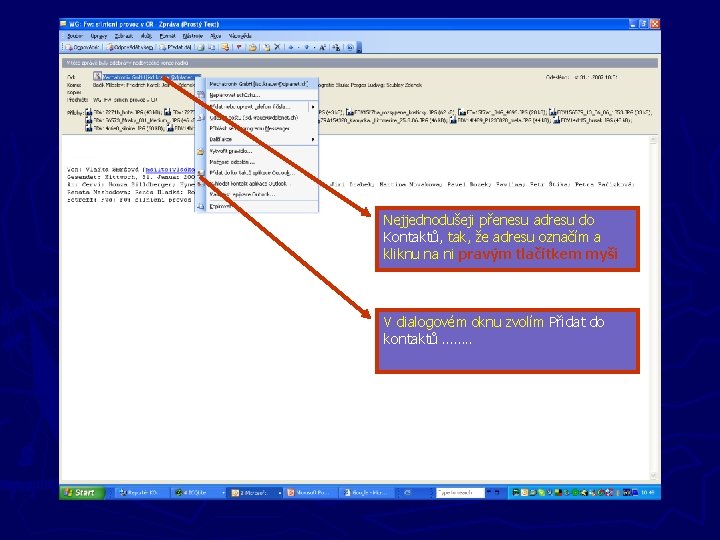
Task: Open the attachment ending _web.JPG
Action: 501,120
